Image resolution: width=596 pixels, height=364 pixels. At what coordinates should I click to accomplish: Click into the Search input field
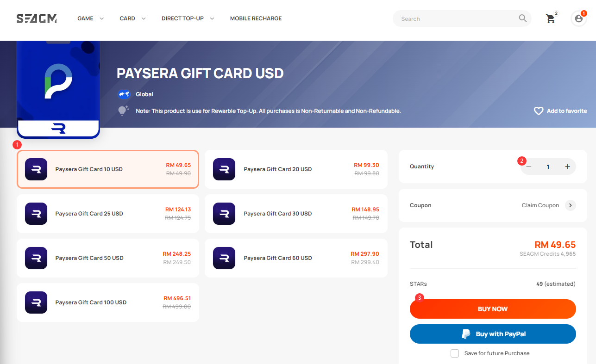tap(456, 19)
